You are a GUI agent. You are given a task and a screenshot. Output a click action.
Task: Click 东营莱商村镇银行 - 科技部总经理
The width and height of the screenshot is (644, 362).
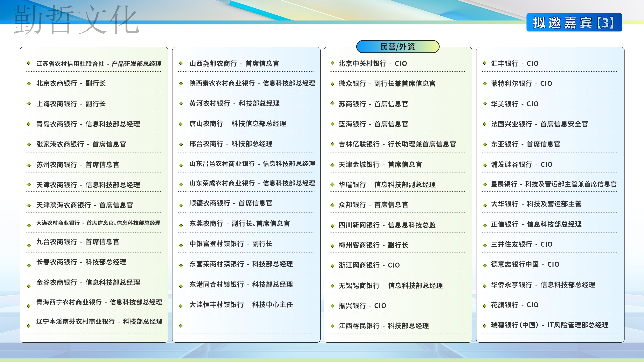click(241, 264)
